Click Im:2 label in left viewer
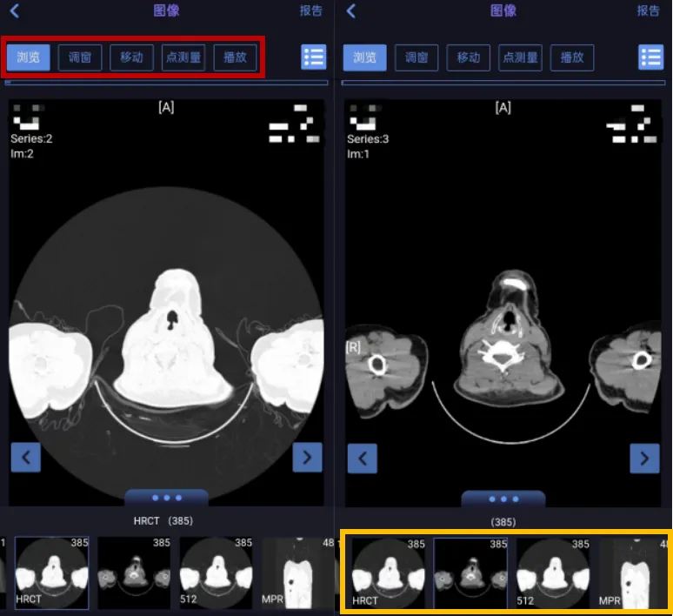 click(22, 154)
